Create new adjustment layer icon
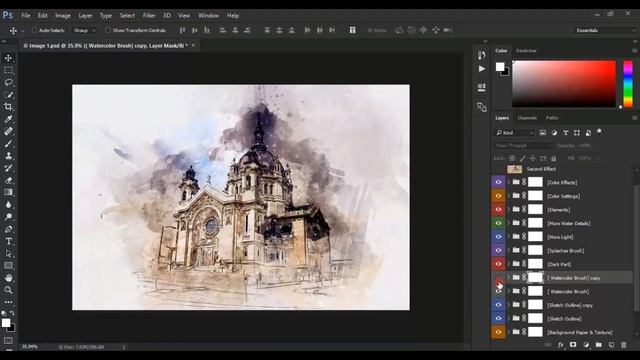This screenshot has height=360, width=640. pyautogui.click(x=586, y=345)
